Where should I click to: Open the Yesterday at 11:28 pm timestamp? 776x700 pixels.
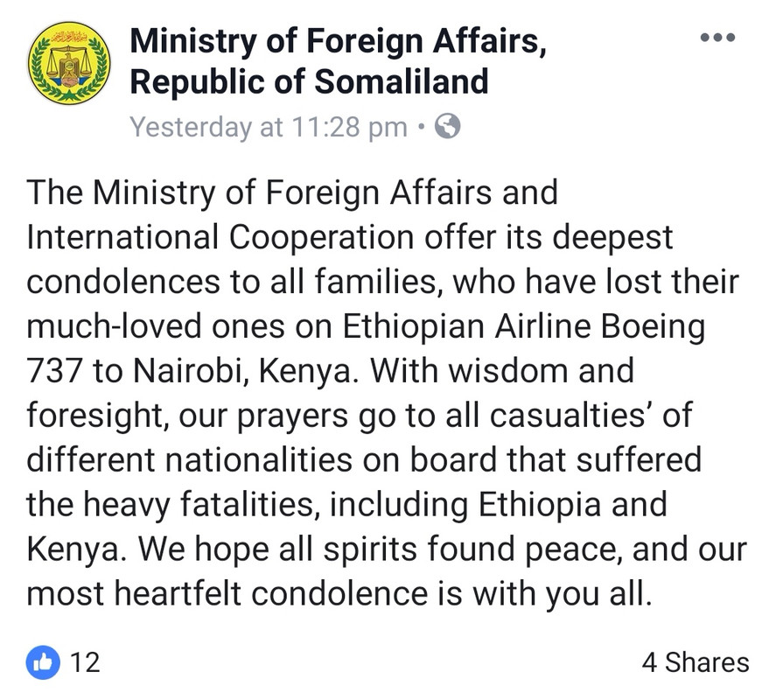pos(269,127)
